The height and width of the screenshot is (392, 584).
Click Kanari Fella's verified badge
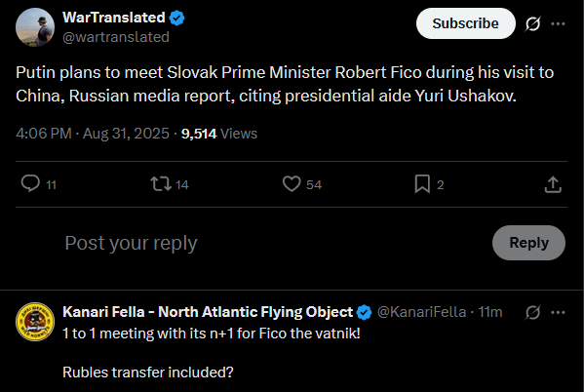364,312
